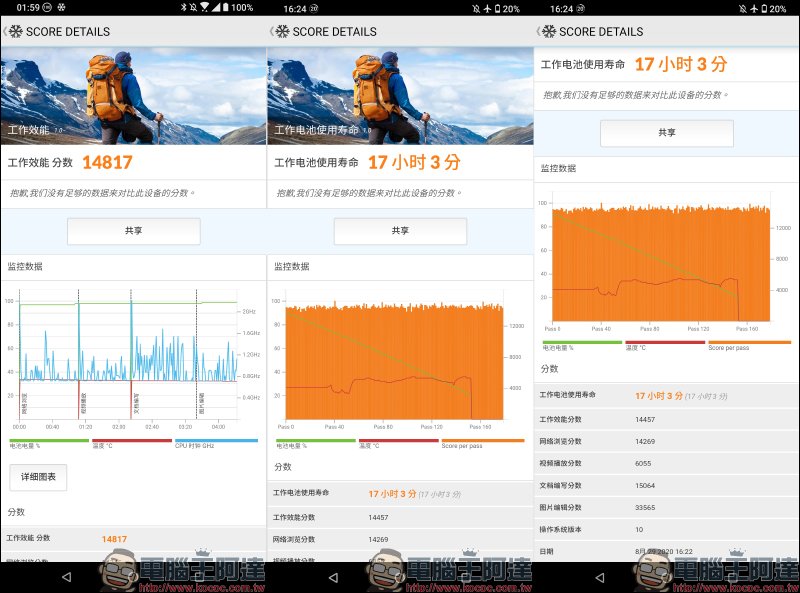Tap the Android back triangle on the 01:59 screen
Image resolution: width=800 pixels, height=593 pixels.
66,577
